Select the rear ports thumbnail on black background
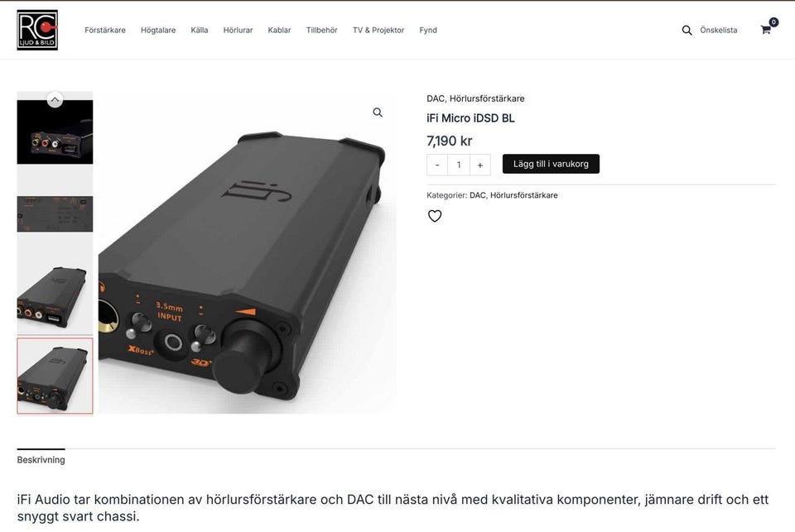The height and width of the screenshot is (532, 795). point(55,132)
